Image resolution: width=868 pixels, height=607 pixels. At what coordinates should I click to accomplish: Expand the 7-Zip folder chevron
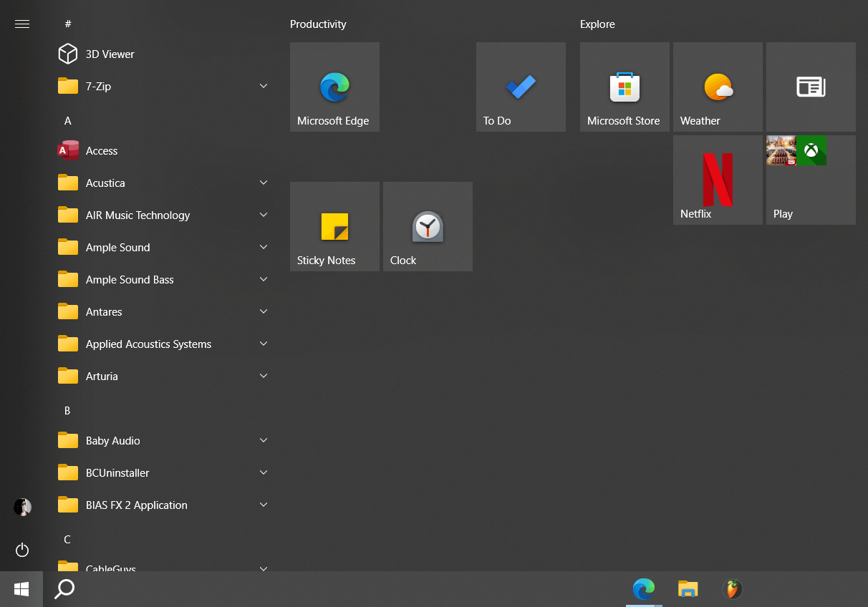264,86
